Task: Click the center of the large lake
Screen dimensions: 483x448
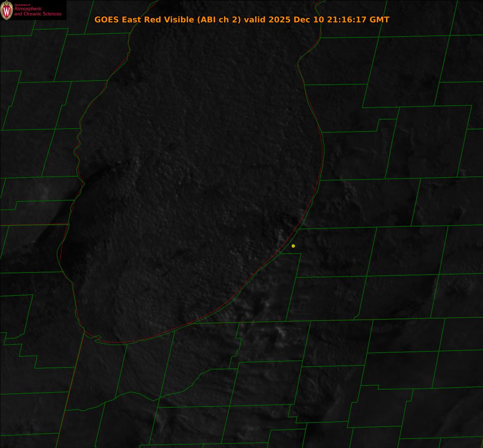Action: click(x=193, y=185)
